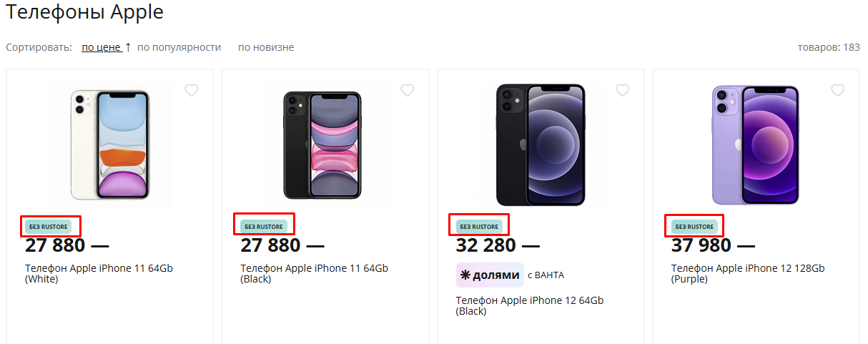The image size is (868, 344).
Task: Click the price sort direction arrow
Action: (x=128, y=47)
